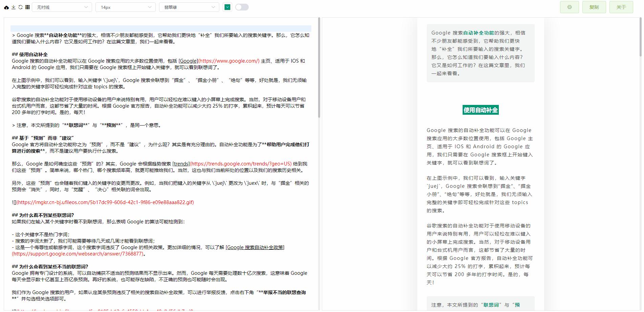644x312 pixels.
Task: Click the trends hyperlink in the editor
Action: coord(181,164)
